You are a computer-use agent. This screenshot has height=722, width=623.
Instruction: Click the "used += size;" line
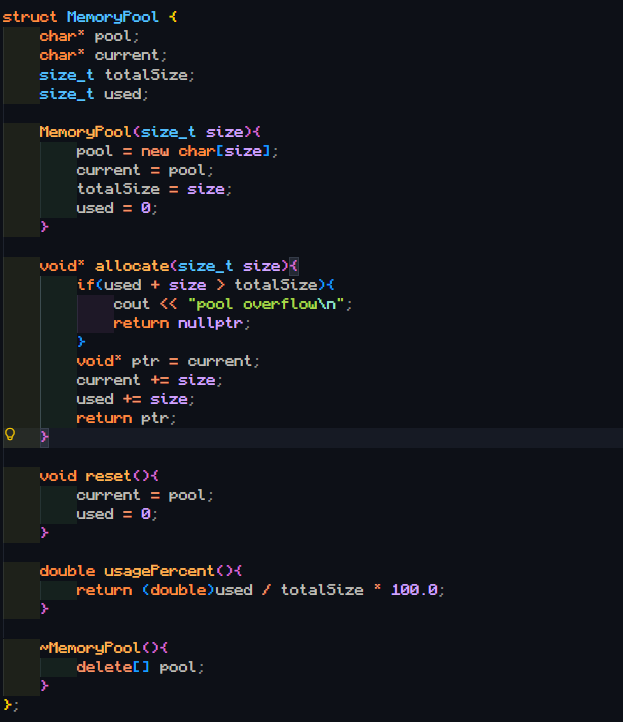136,399
